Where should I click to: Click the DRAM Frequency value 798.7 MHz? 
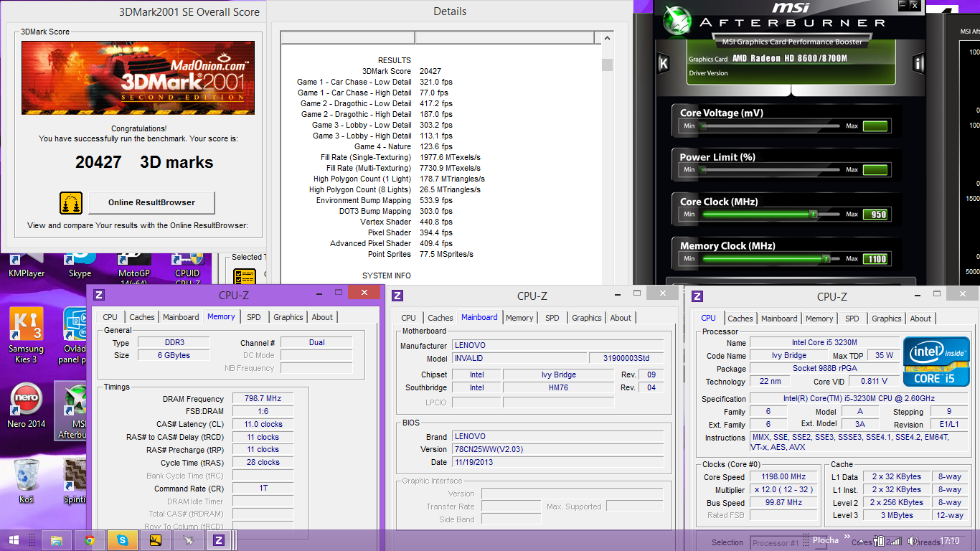(x=263, y=399)
